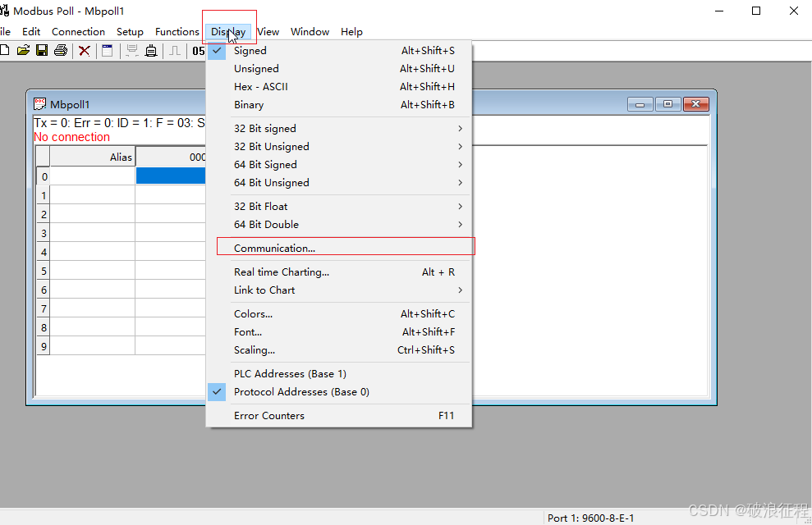The image size is (812, 525).
Task: Click row header 8
Action: [43, 327]
